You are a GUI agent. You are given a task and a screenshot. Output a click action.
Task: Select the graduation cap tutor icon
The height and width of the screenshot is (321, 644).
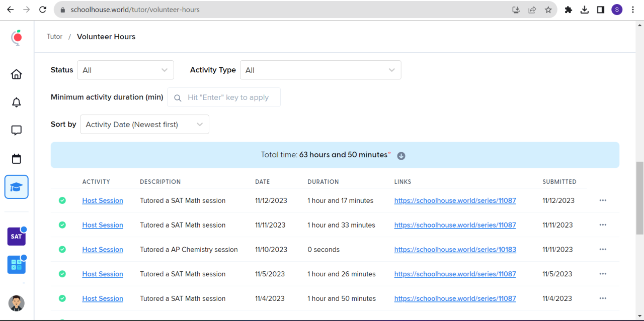click(x=17, y=187)
